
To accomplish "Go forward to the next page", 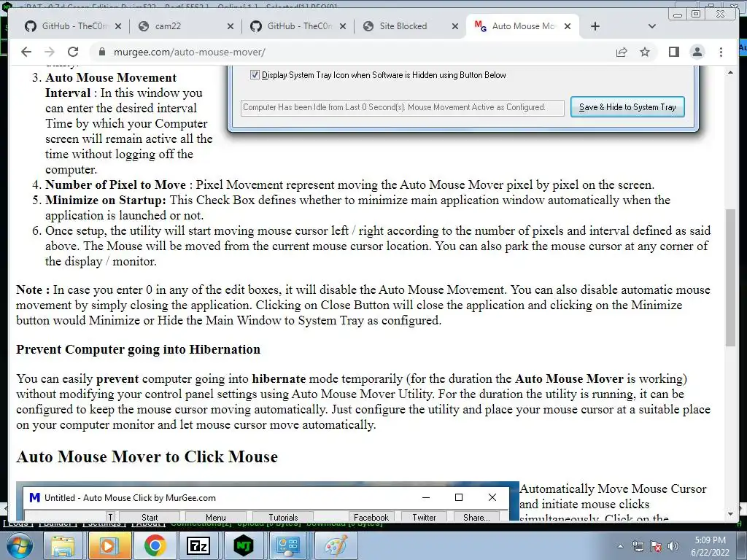I will (50, 52).
